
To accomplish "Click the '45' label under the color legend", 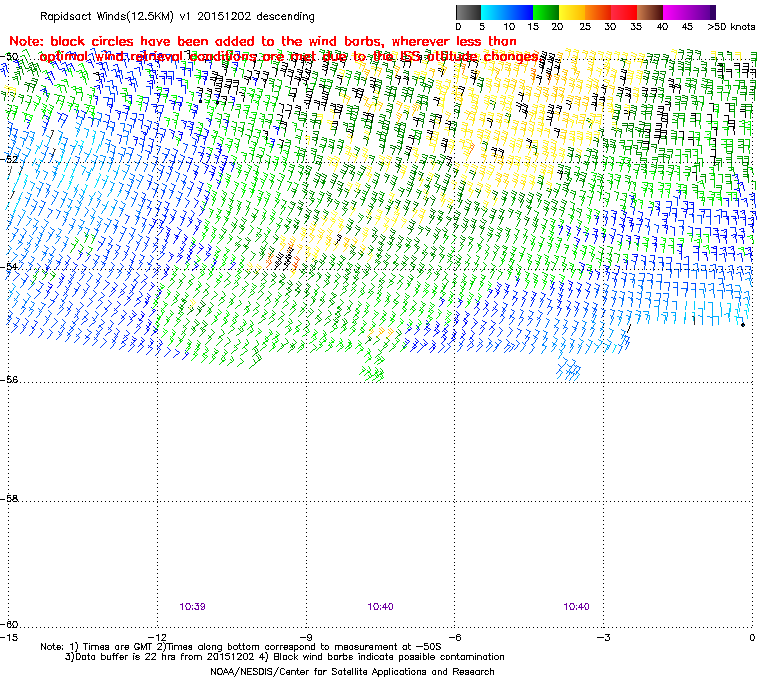I will click(x=687, y=26).
